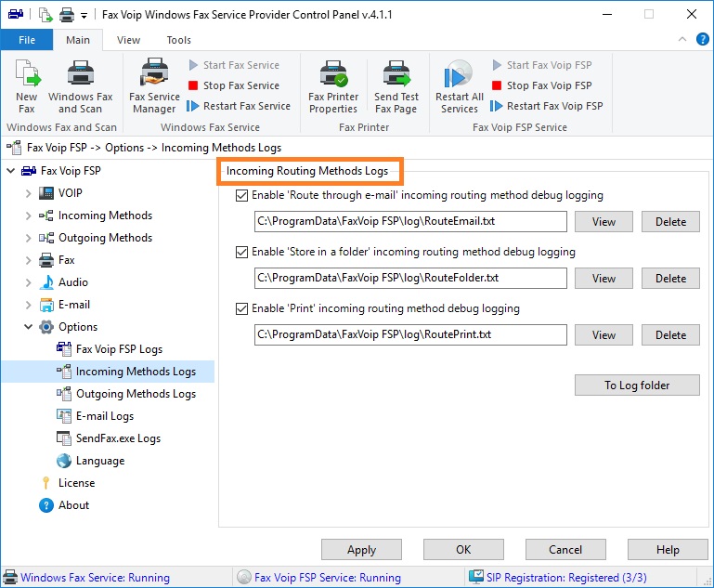Click Send Test Fax Page
The image size is (714, 588).
tap(396, 86)
